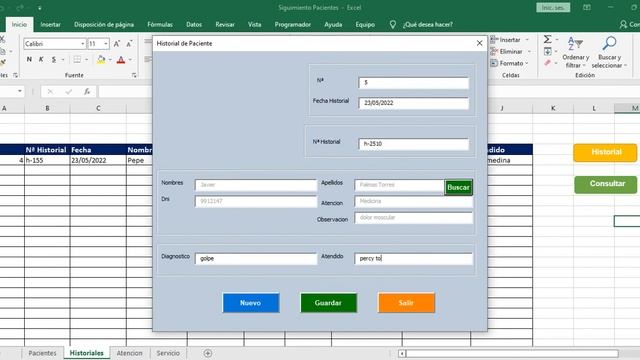The height and width of the screenshot is (360, 640).
Task: Increase font size with large A icon
Action: point(117,44)
